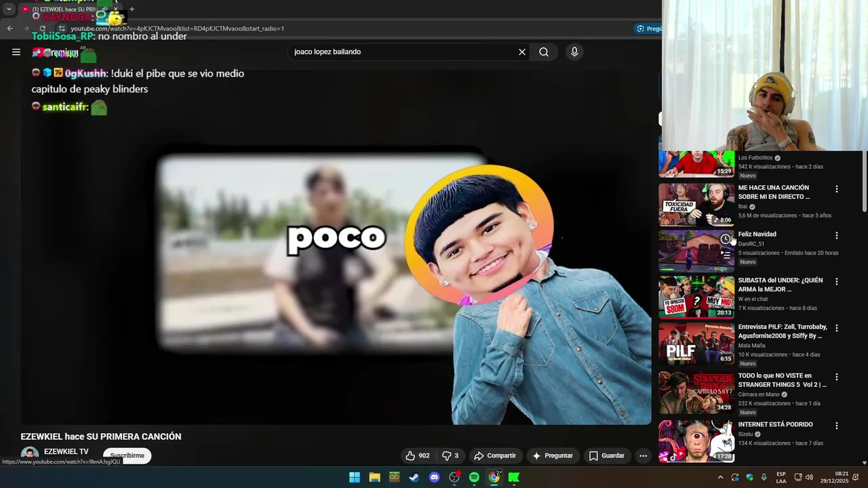Image resolution: width=868 pixels, height=488 pixels.
Task: Open options menu for Feliz Navidad video
Action: click(836, 235)
